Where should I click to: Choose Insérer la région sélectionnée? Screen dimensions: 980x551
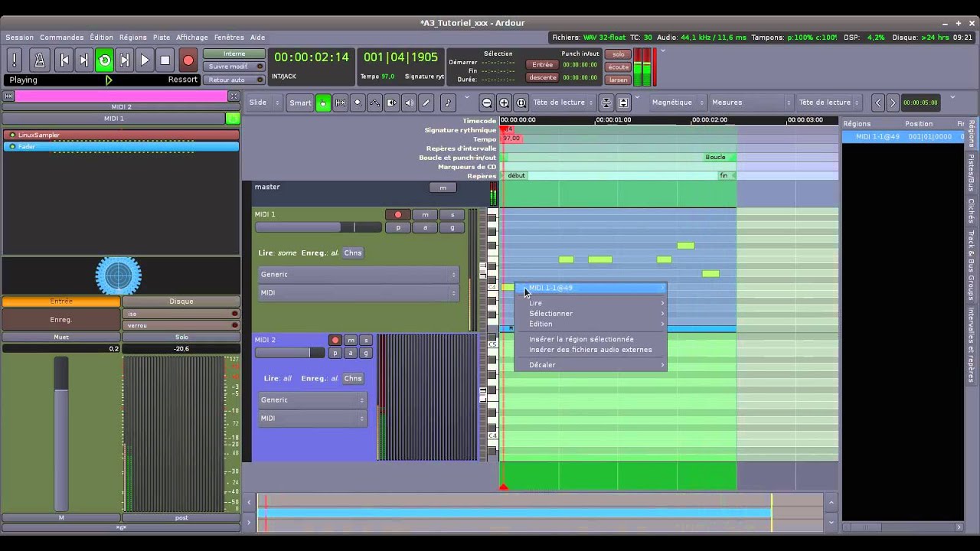(590, 339)
